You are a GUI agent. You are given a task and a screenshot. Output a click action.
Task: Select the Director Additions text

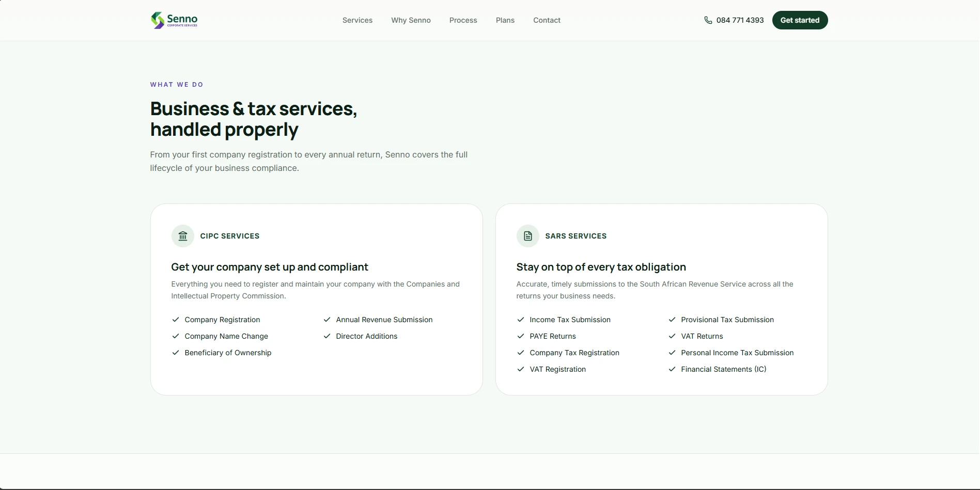(367, 336)
